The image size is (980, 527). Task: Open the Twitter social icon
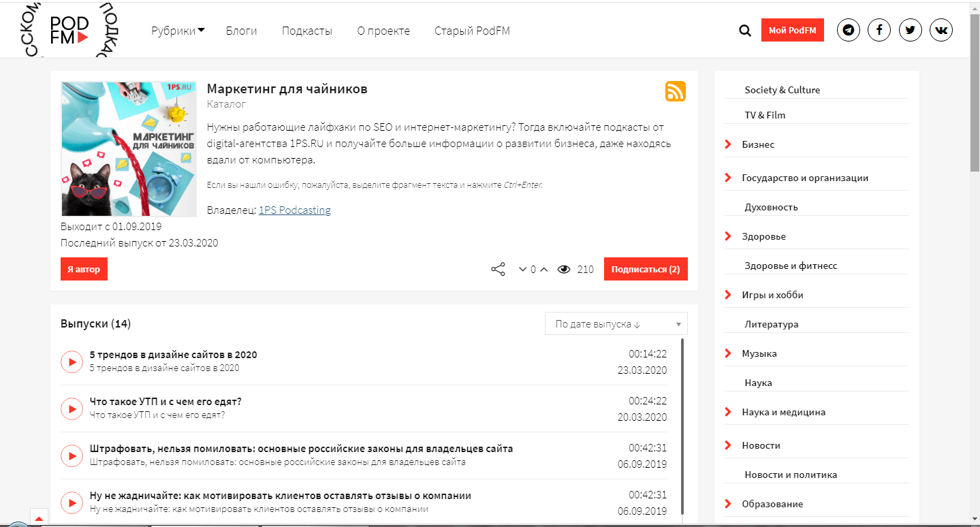[910, 31]
